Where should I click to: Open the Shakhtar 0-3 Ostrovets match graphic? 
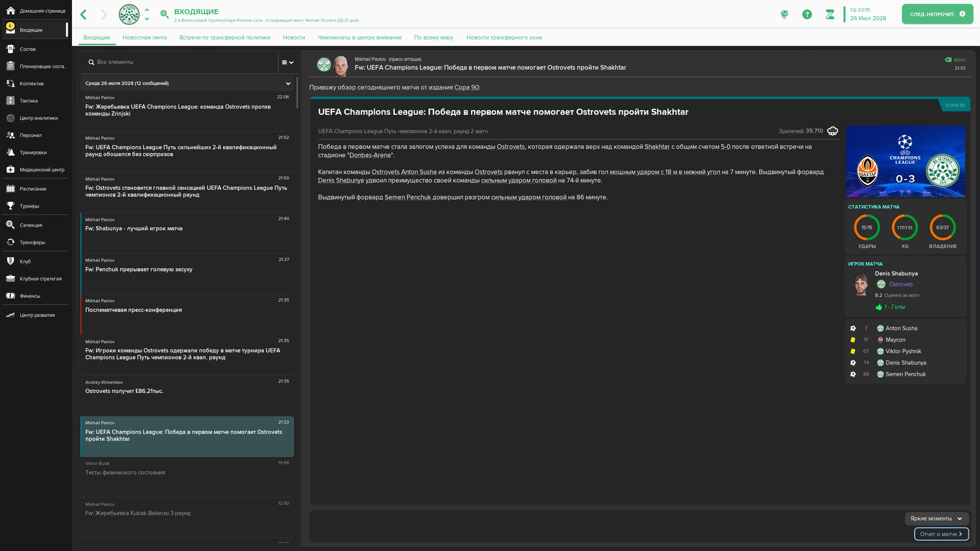(905, 161)
